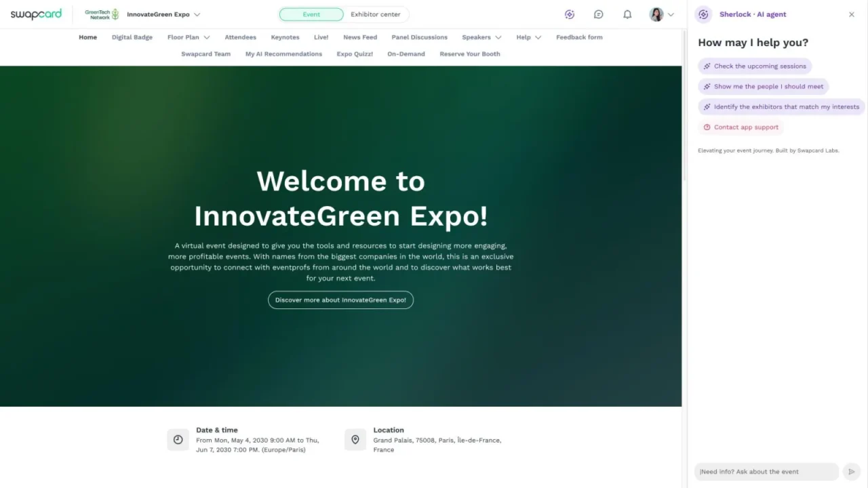Open the Feedback form tab

click(579, 37)
